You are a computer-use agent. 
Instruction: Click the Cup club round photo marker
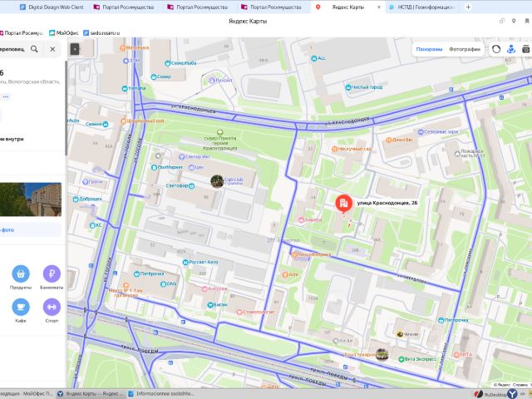click(x=217, y=181)
